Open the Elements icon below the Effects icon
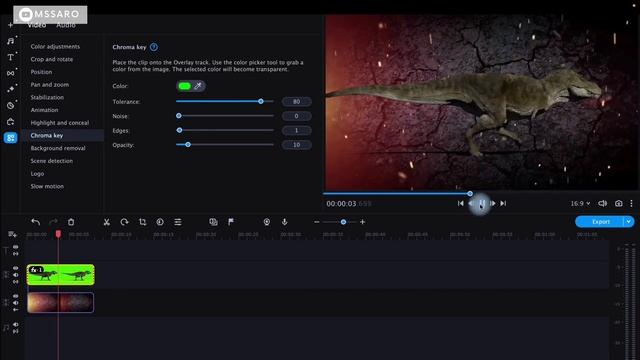 (11, 105)
